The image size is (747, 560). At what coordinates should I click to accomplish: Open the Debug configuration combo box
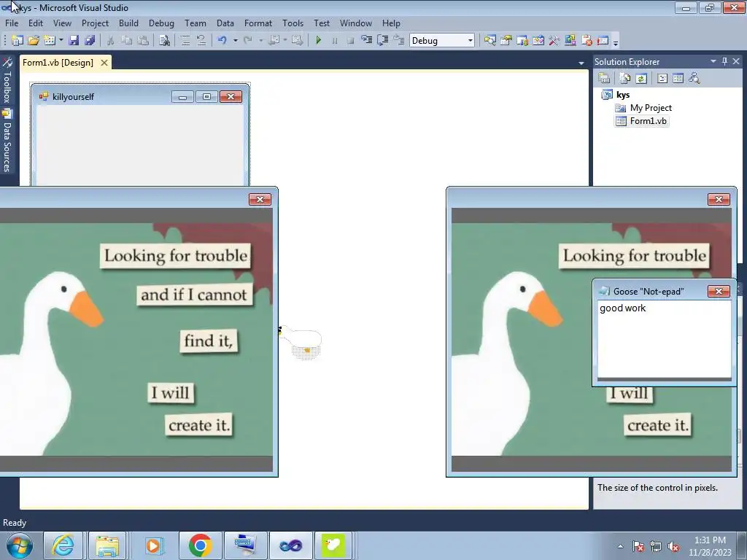(x=442, y=41)
